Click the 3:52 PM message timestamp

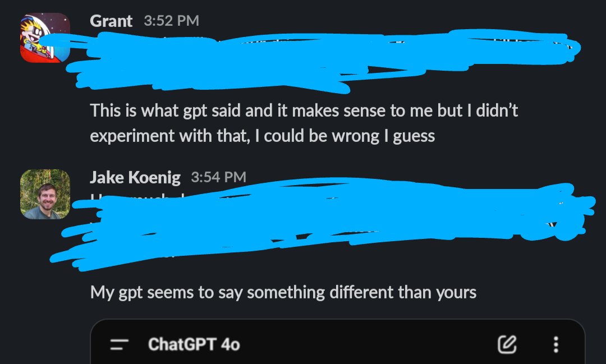click(x=172, y=21)
